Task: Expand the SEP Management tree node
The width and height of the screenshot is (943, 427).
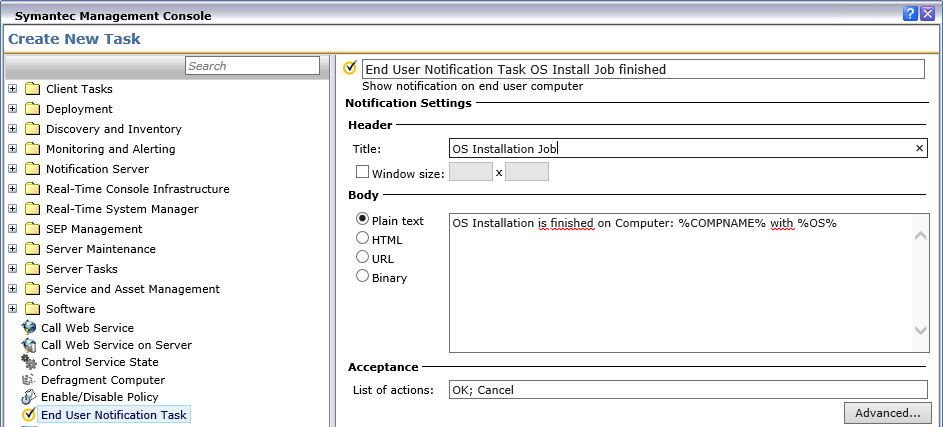Action: [x=13, y=229]
